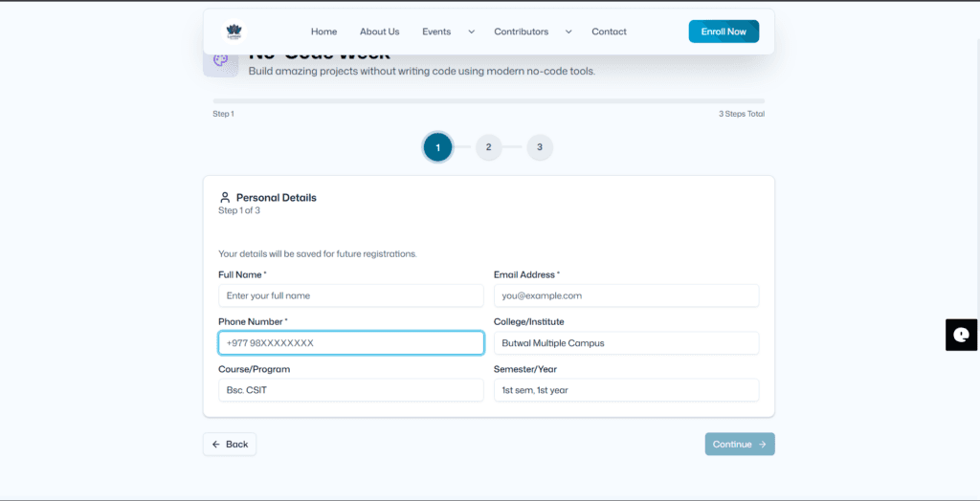
Task: Open the Home menu item
Action: tap(323, 32)
